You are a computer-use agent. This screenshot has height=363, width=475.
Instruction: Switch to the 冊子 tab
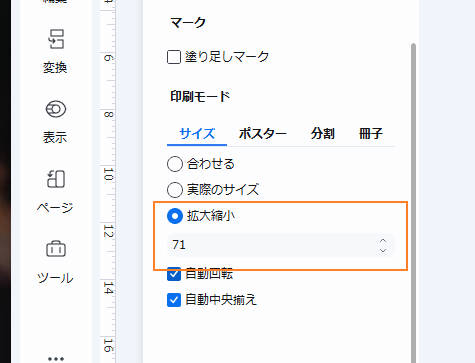pyautogui.click(x=370, y=134)
